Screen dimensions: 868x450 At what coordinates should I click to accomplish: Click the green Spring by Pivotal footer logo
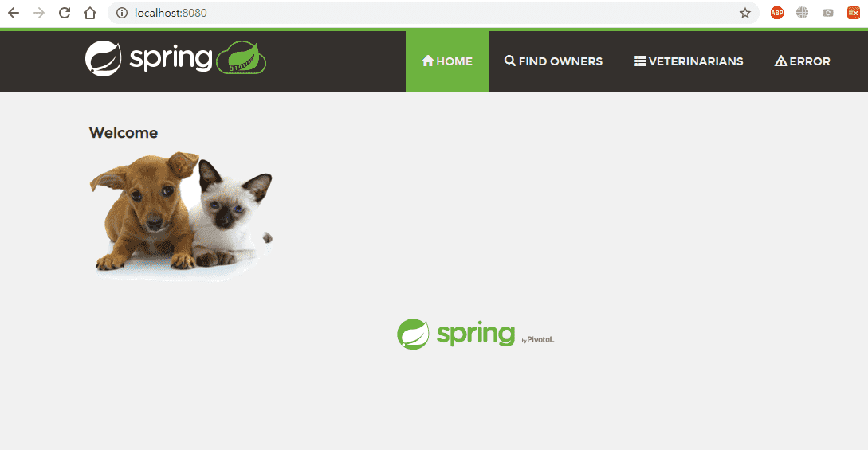click(476, 335)
